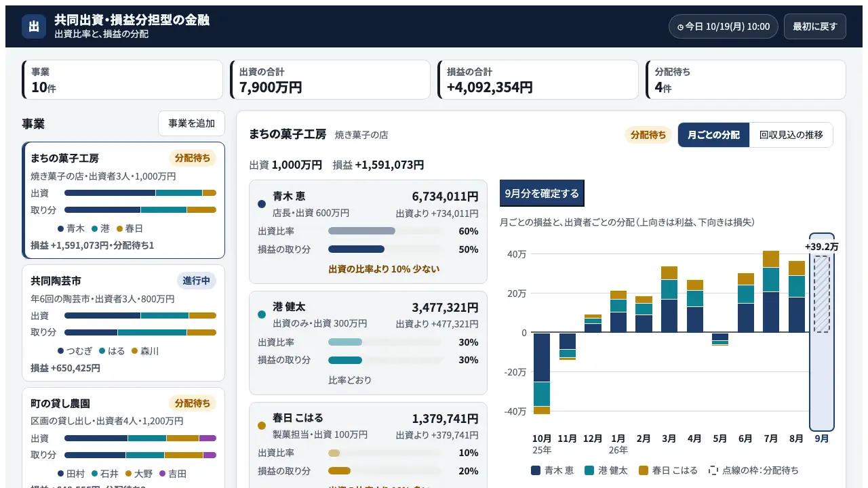Click the 春日 こはる swatch in chart legend

[x=643, y=470]
